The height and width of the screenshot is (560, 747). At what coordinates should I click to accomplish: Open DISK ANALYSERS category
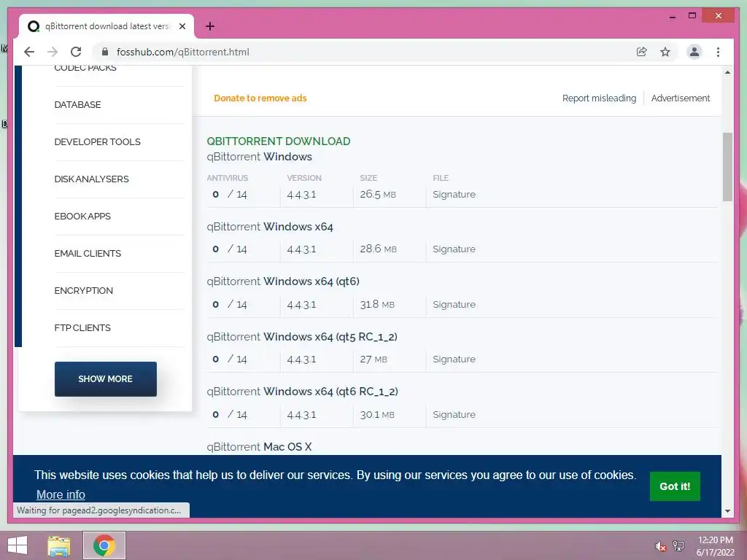(x=91, y=179)
